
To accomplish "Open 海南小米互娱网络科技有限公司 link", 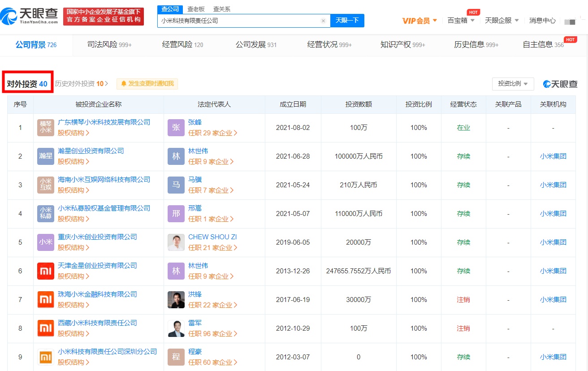I will click(104, 180).
